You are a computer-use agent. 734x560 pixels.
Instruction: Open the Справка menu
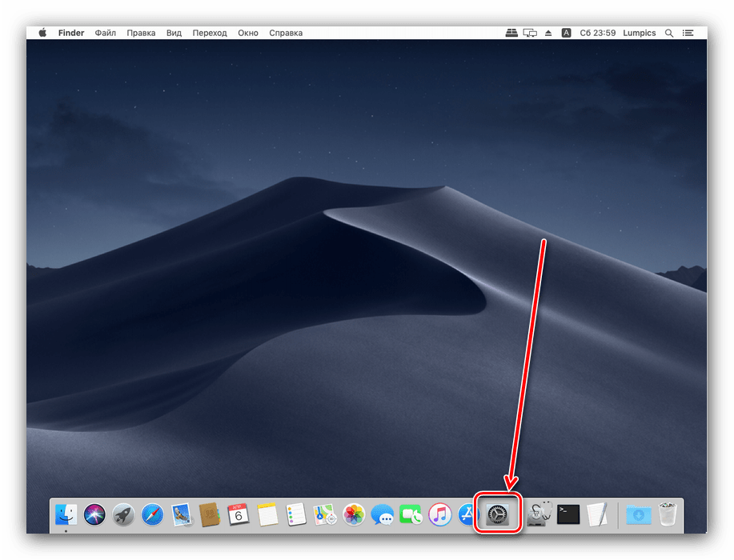286,33
